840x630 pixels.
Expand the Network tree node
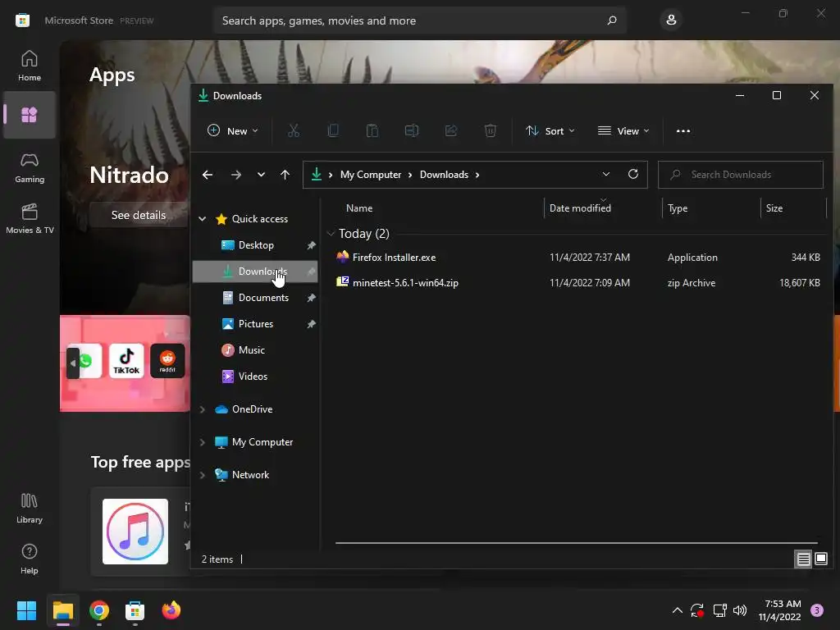coord(203,475)
